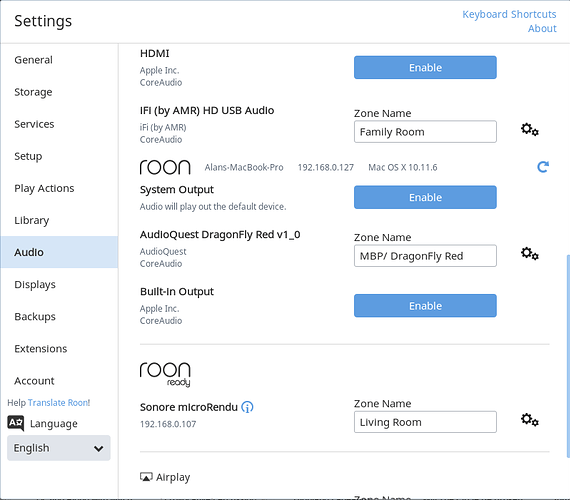
Task: Click the 192.168.0.107 microRendu address
Action: [x=168, y=424]
